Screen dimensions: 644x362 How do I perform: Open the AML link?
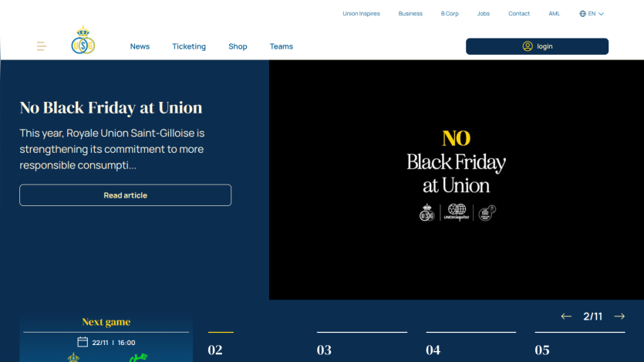[x=554, y=14]
